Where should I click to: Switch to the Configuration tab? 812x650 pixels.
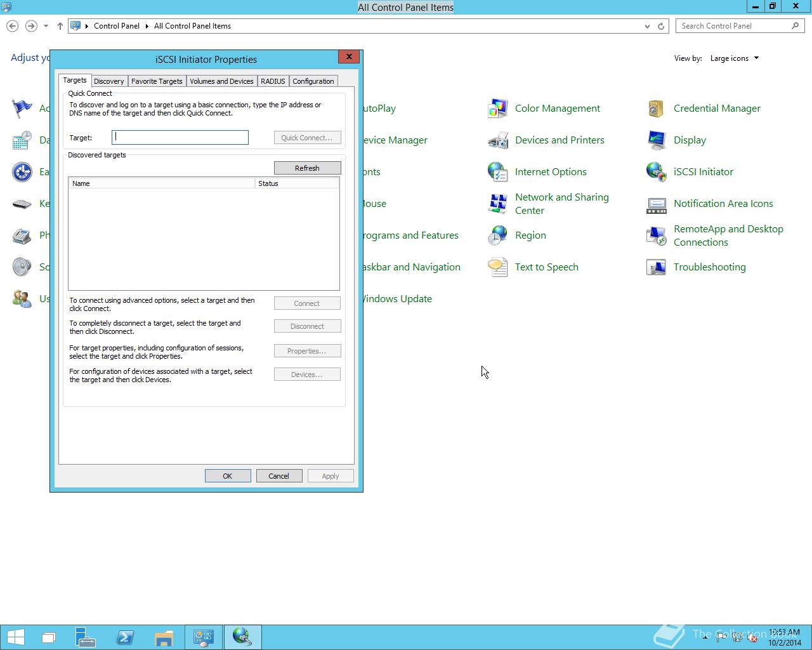point(313,81)
